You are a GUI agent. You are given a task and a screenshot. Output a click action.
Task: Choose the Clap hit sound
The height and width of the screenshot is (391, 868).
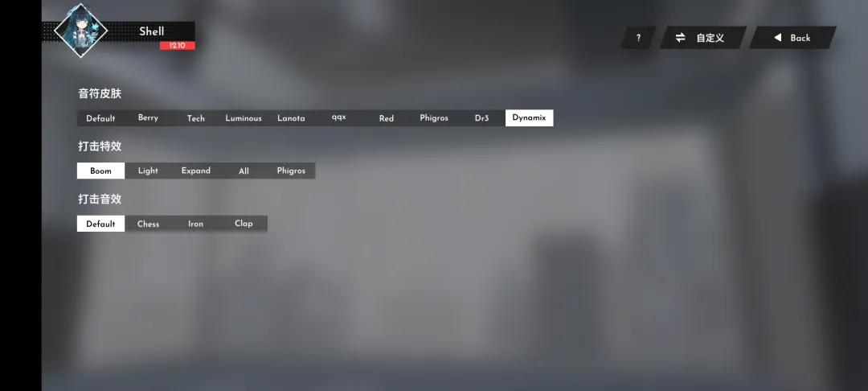244,224
